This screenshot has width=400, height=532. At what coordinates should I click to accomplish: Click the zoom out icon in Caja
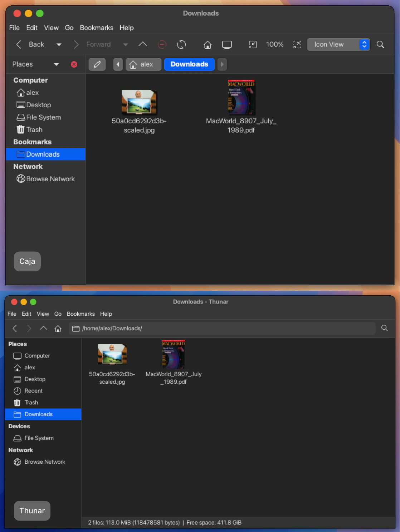(x=253, y=44)
